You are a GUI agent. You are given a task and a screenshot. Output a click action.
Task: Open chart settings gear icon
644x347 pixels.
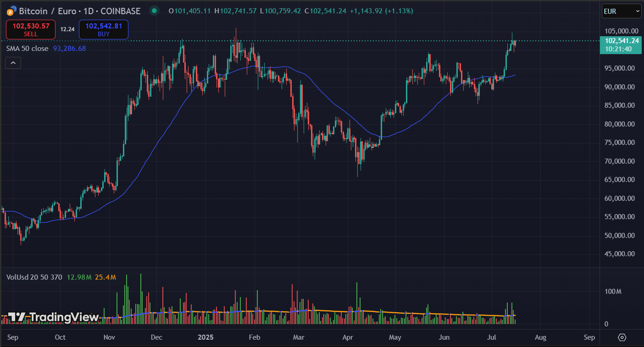[x=622, y=337]
